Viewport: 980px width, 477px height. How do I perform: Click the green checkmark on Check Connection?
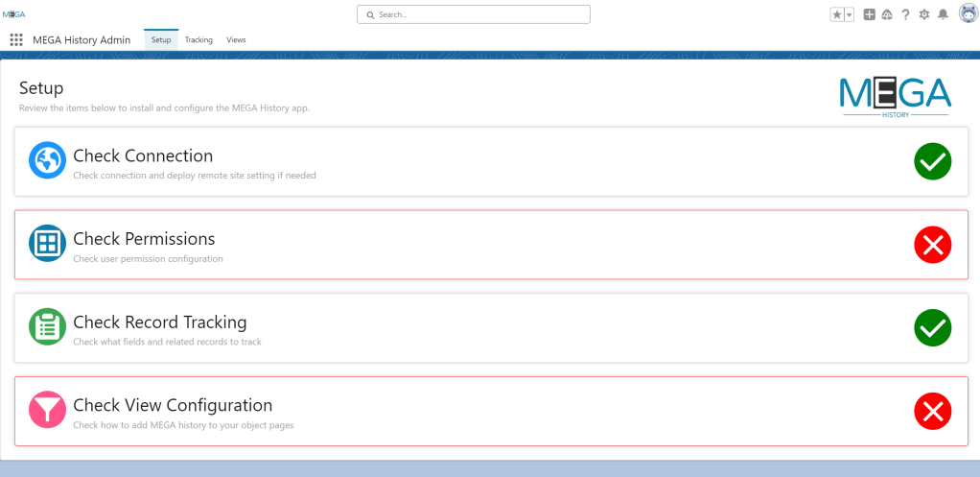point(932,161)
